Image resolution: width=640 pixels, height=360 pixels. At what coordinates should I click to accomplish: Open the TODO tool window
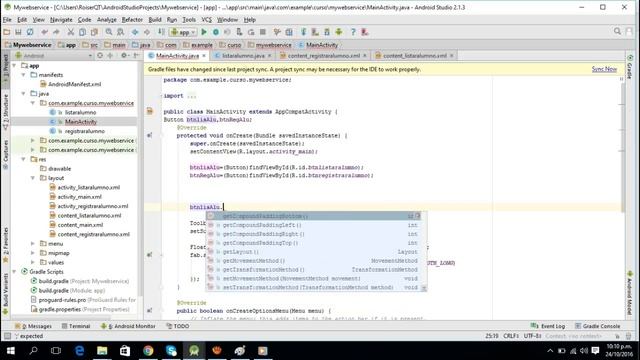[178, 326]
